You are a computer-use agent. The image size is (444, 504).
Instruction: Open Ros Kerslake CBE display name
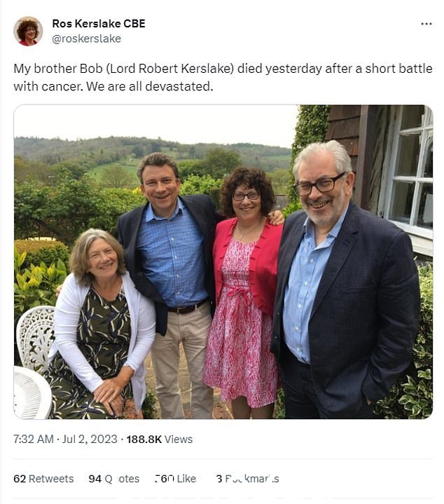99,23
